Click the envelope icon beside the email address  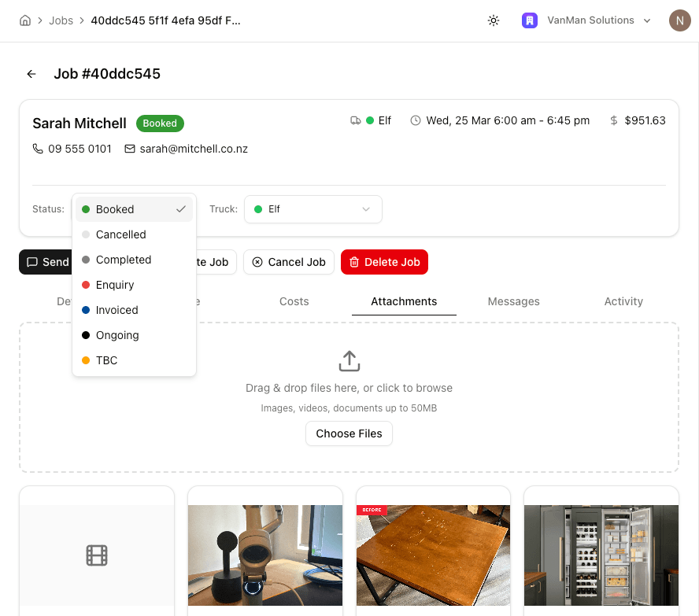[130, 149]
